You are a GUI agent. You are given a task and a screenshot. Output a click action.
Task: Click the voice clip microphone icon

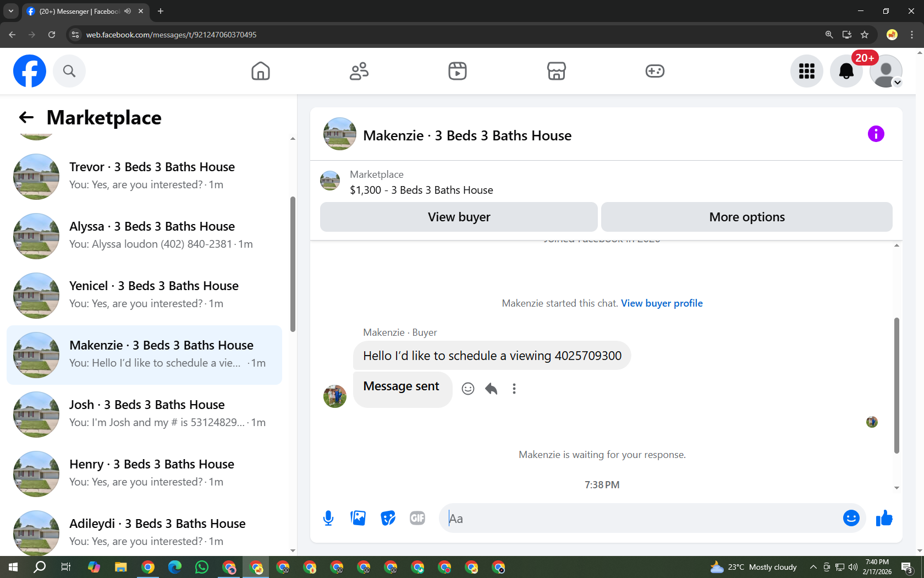coord(328,518)
